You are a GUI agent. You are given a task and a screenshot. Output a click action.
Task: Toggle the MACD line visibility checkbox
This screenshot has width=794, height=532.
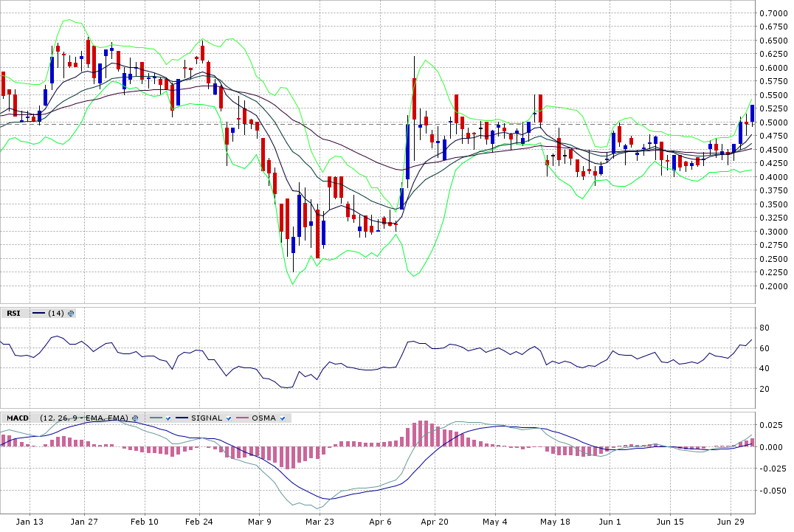(168, 418)
